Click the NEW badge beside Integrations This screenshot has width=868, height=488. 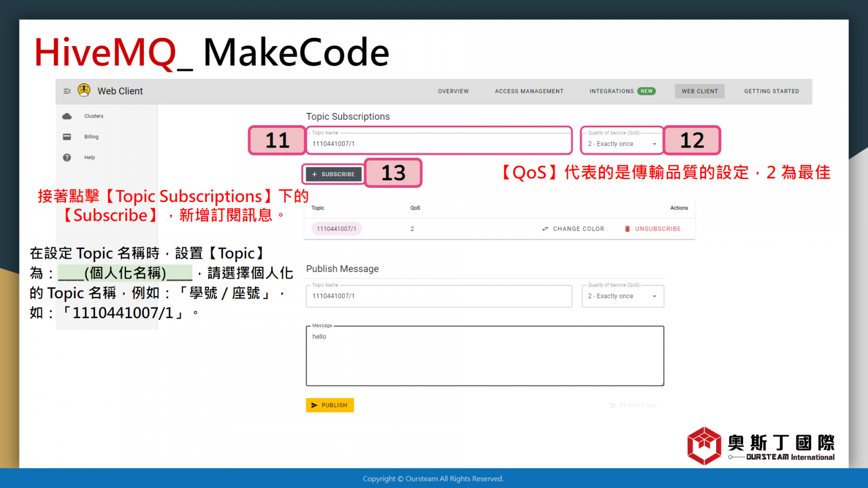pos(646,91)
